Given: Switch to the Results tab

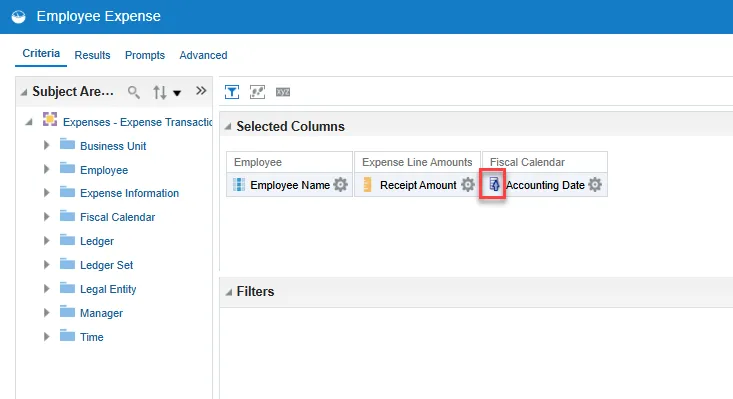Looking at the screenshot, I should tap(93, 55).
